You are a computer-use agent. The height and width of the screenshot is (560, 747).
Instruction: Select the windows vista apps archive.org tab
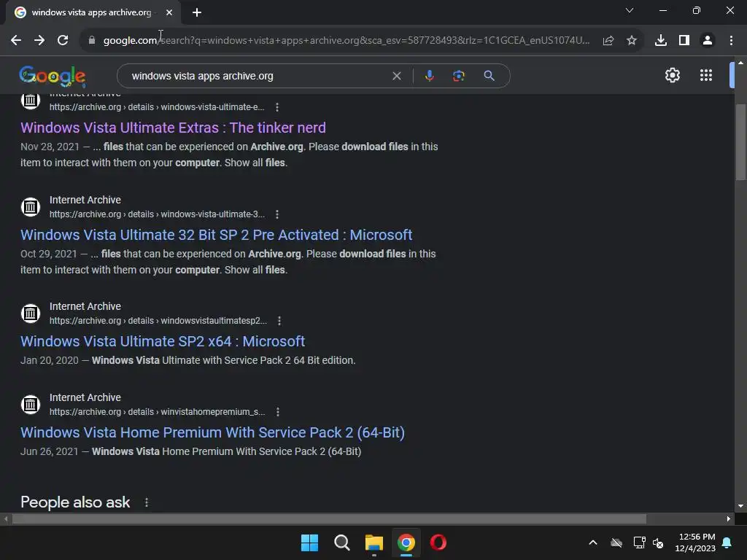pyautogui.click(x=91, y=12)
